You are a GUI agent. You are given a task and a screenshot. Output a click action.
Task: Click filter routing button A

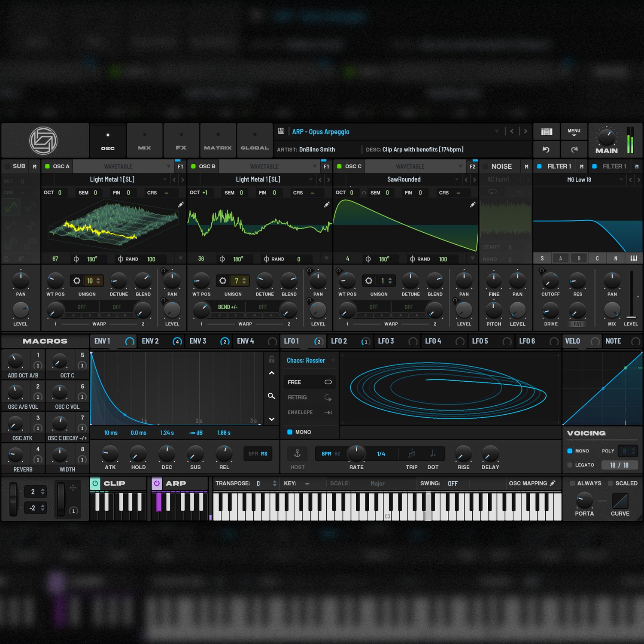pos(560,258)
